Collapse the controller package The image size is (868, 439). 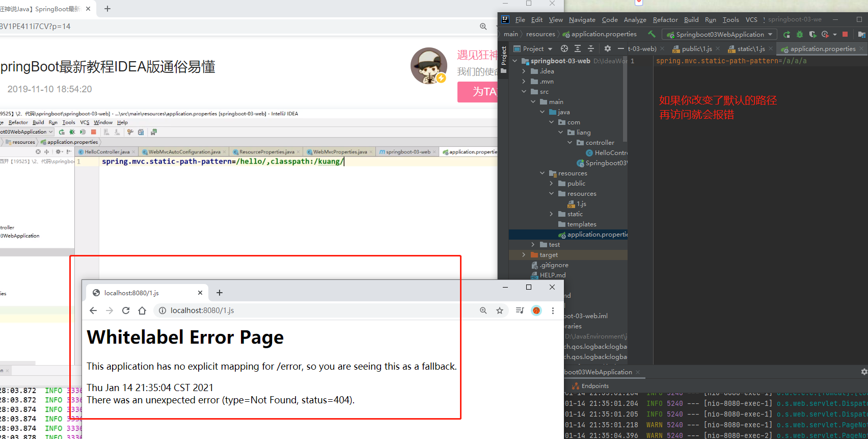(570, 142)
